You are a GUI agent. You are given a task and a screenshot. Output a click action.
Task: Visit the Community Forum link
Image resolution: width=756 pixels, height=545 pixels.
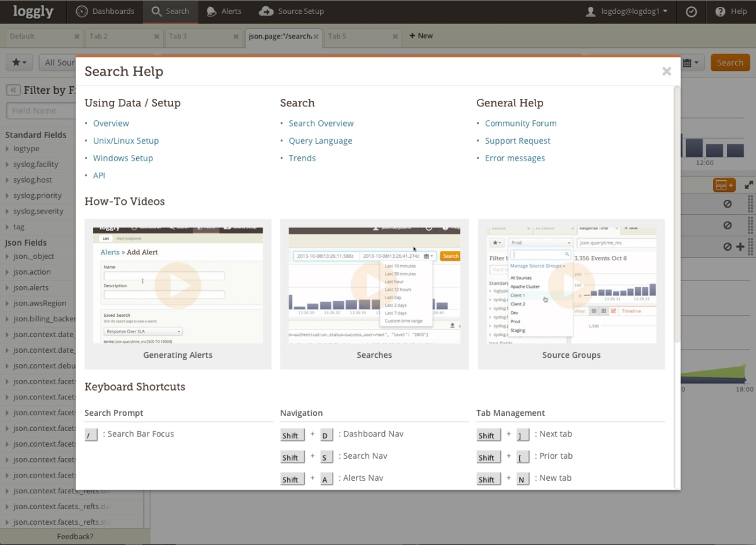point(520,123)
